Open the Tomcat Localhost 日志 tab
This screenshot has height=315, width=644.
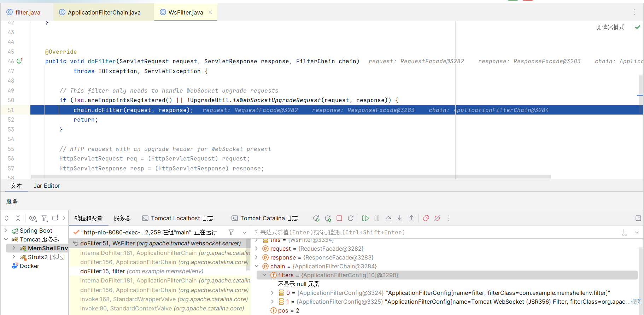click(177, 218)
